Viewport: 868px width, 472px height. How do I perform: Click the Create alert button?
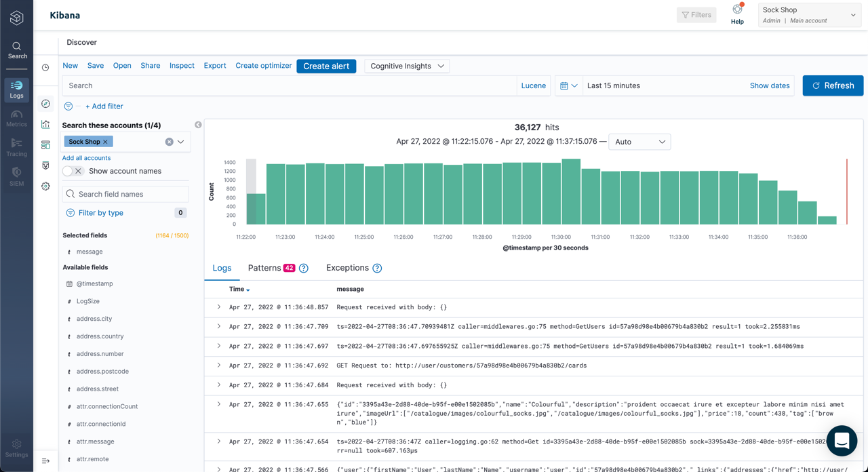click(x=326, y=66)
